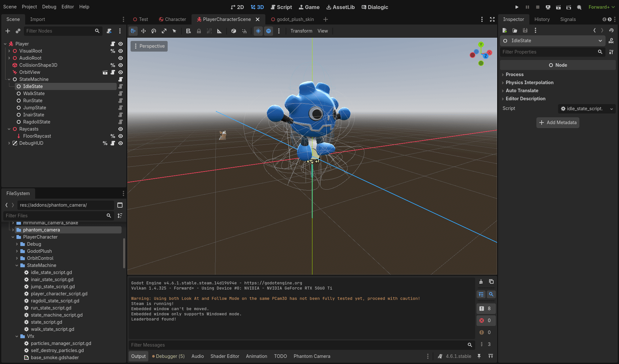Open script on the Player node
619x364 pixels.
coord(113,44)
